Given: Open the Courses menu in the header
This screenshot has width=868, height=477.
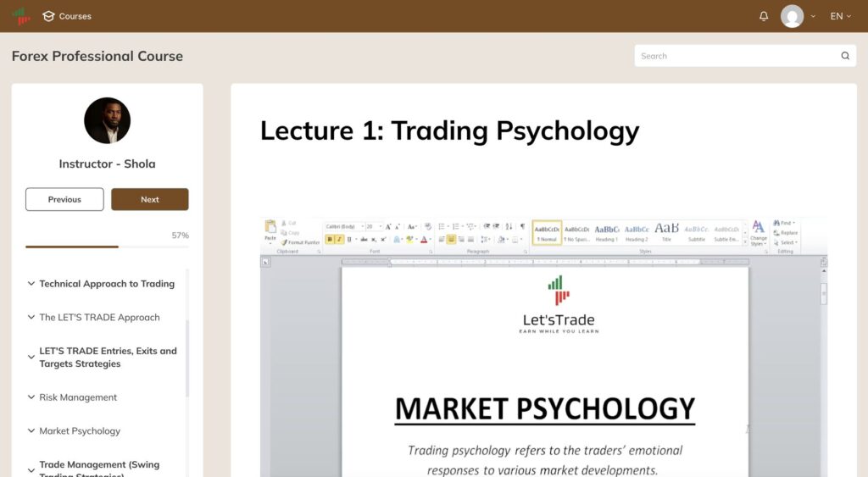Looking at the screenshot, I should click(x=67, y=16).
